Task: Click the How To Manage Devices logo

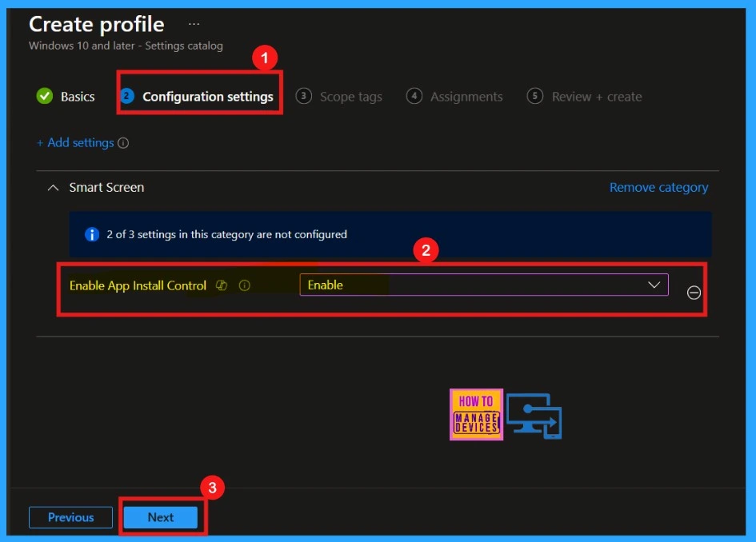Action: pos(476,415)
